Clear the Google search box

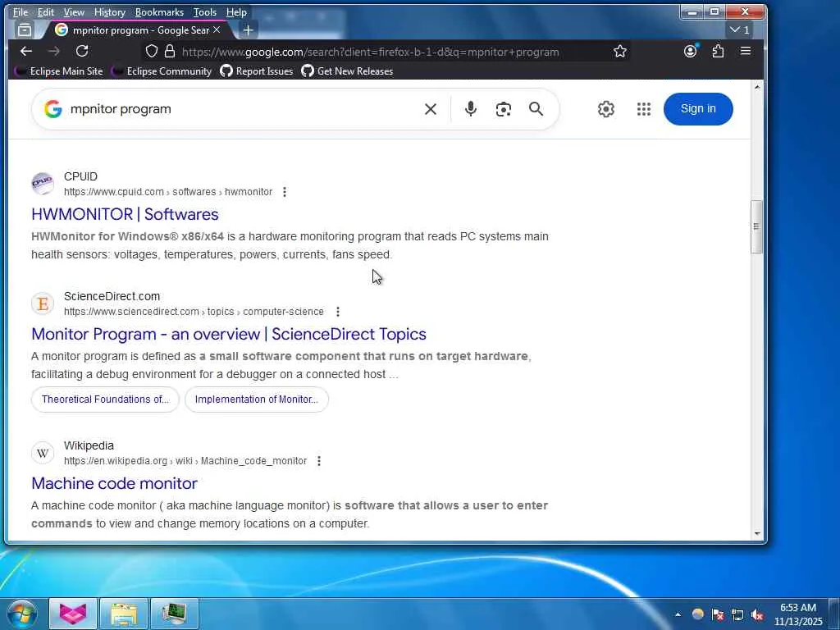430,109
